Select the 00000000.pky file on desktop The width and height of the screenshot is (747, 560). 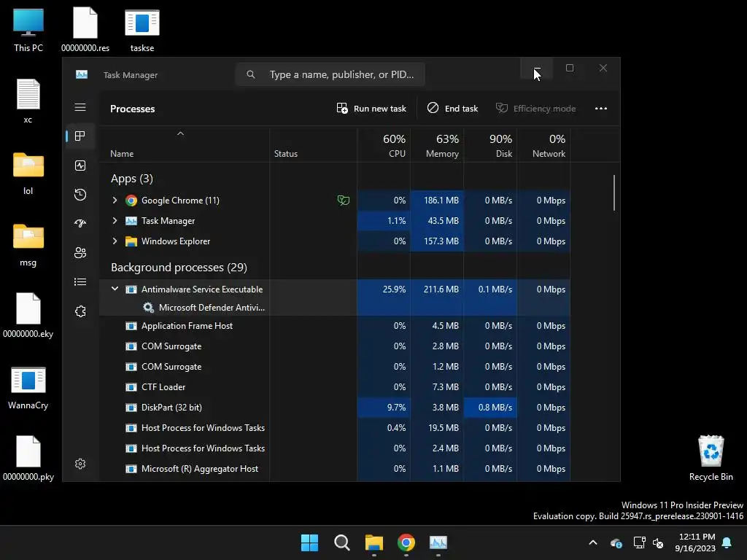28,458
